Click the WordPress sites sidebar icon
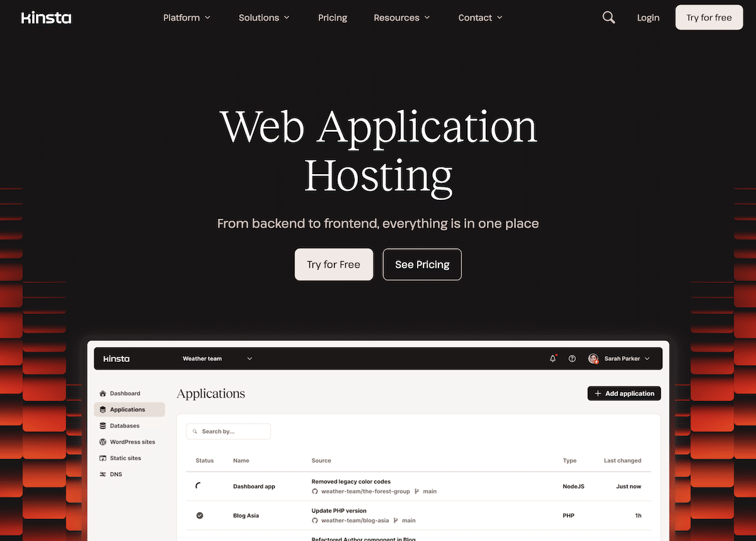 coord(103,441)
